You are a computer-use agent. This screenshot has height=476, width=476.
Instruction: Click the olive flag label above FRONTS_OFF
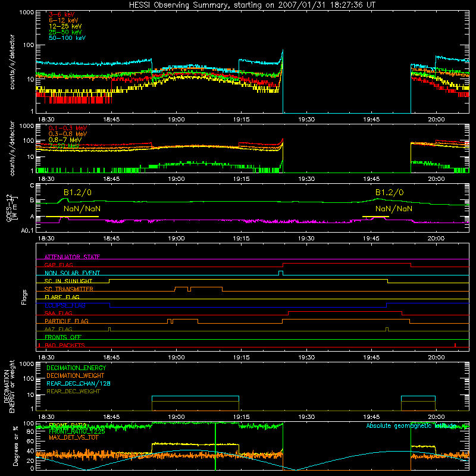pos(58,329)
